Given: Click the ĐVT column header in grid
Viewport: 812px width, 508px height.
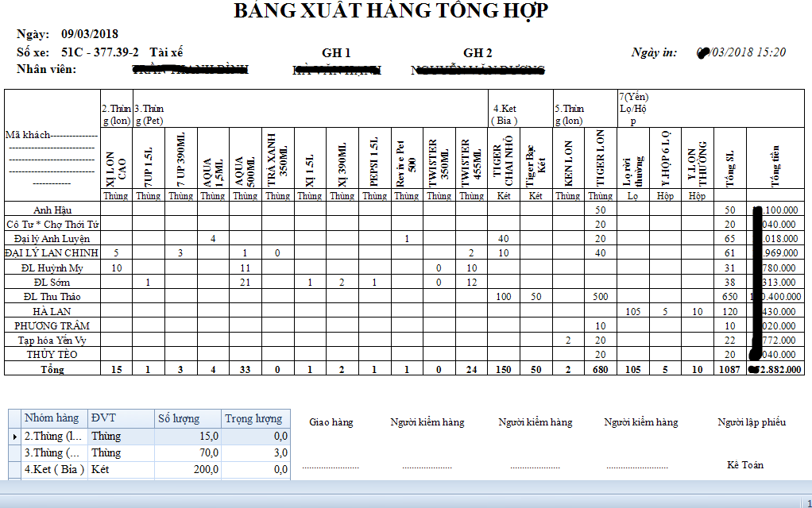Looking at the screenshot, I should tap(121, 418).
